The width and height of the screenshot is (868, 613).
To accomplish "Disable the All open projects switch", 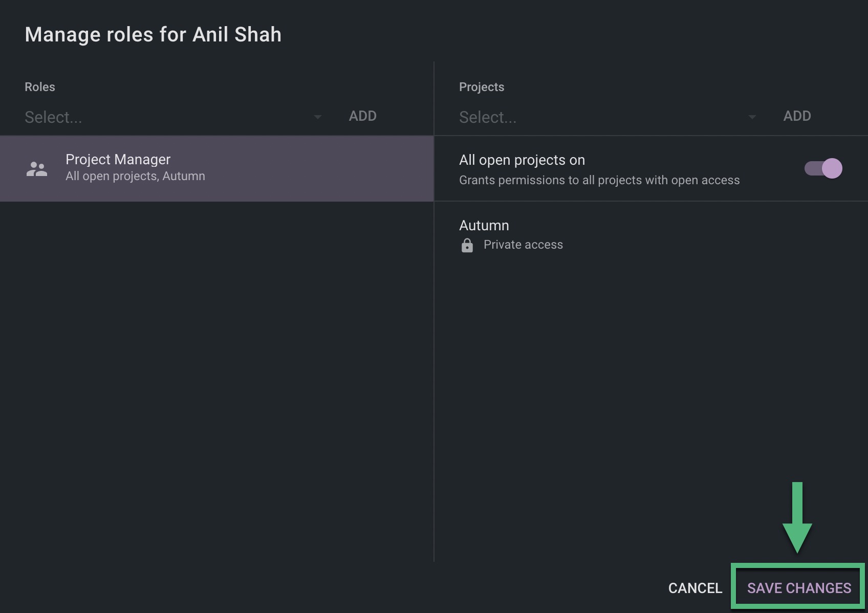I will (x=823, y=168).
